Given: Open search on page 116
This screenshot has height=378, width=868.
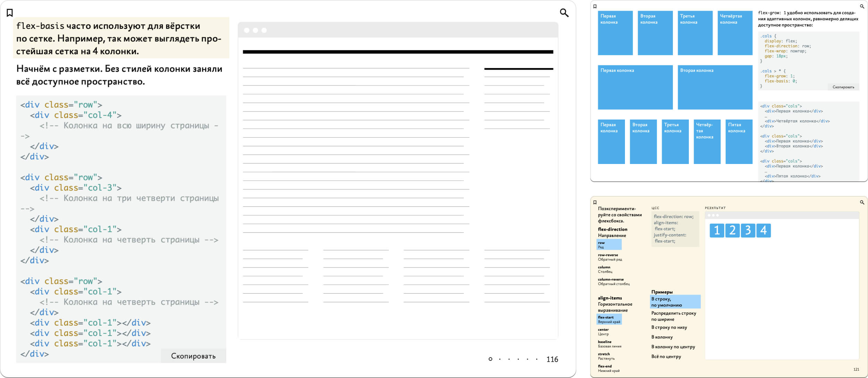Looking at the screenshot, I should tap(564, 13).
